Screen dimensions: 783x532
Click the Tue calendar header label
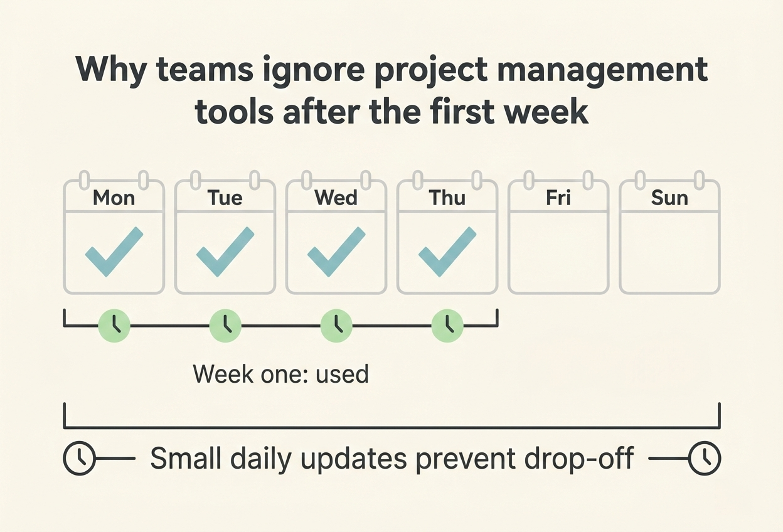(x=225, y=198)
